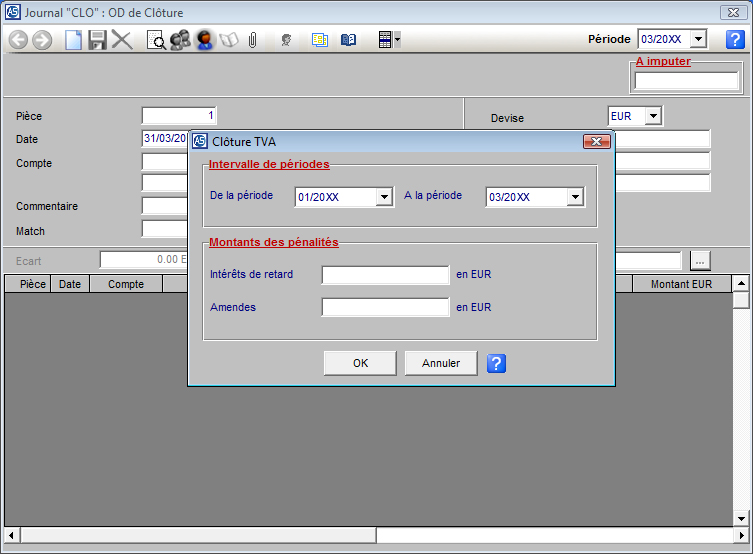Click the back arrow navigation icon
The width and height of the screenshot is (753, 554).
tap(18, 40)
